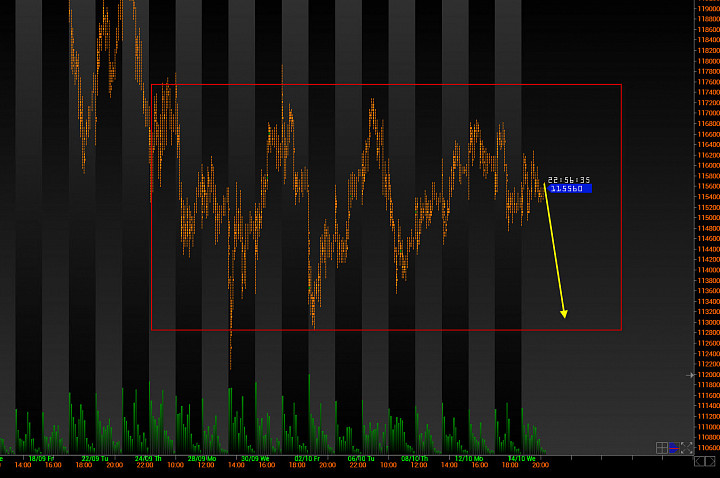Click the 18/09 Fr date label

tap(41, 459)
